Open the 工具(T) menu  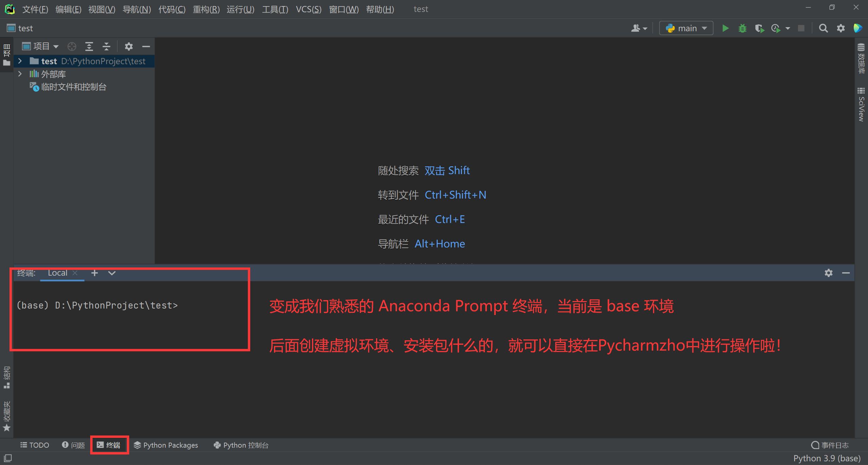click(275, 9)
